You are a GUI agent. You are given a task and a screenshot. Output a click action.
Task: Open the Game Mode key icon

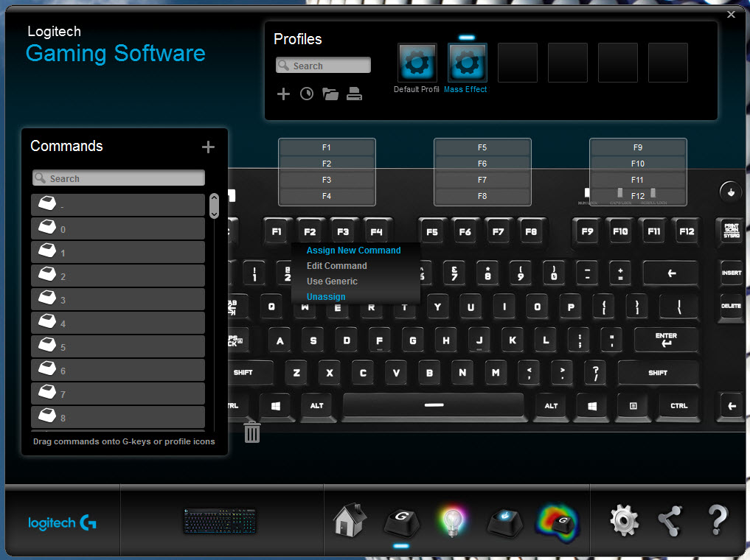point(504,522)
